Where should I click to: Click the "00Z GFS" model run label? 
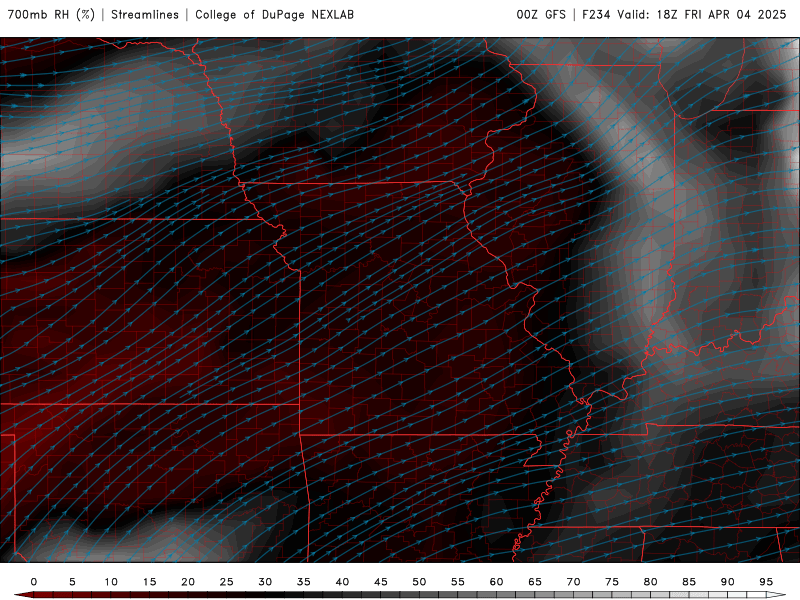click(x=541, y=14)
